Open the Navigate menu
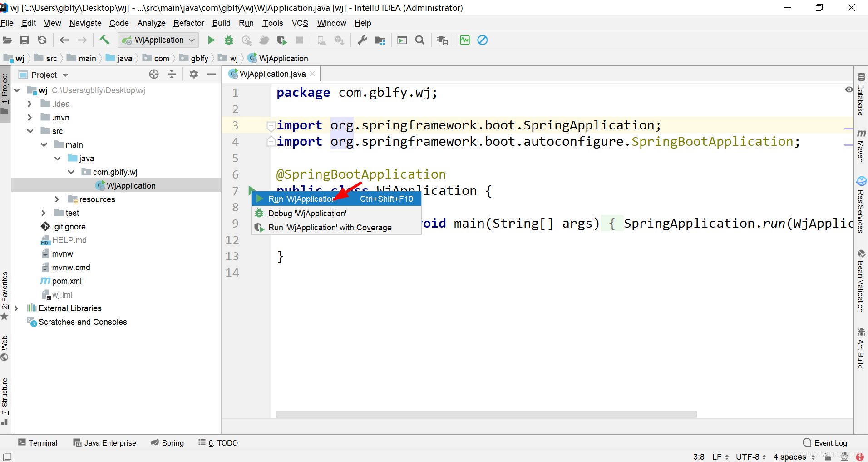The image size is (868, 462). click(85, 23)
